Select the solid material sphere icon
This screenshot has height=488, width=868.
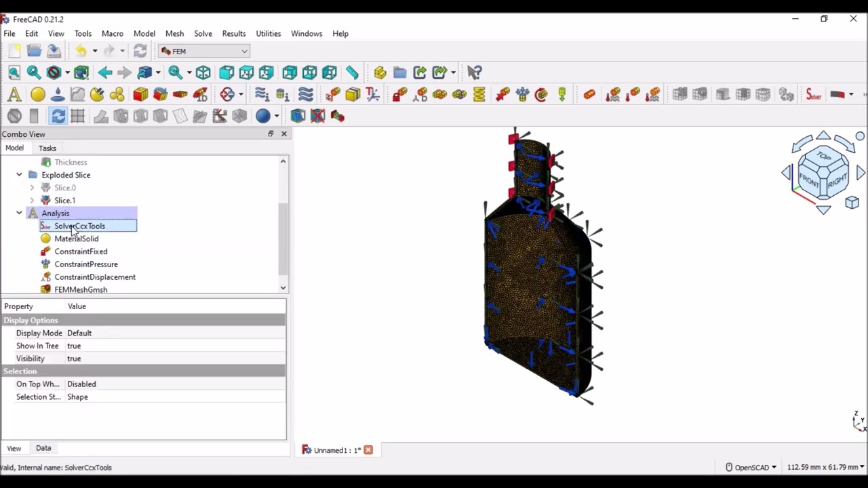pos(37,95)
